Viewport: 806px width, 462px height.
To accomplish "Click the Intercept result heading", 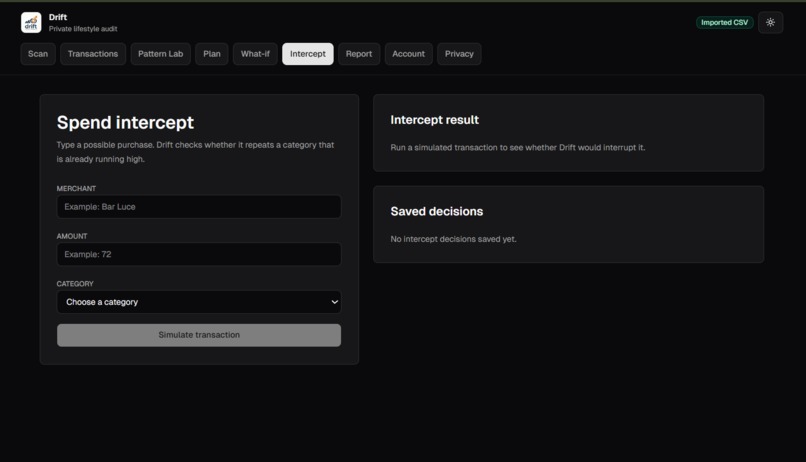I will (x=434, y=120).
